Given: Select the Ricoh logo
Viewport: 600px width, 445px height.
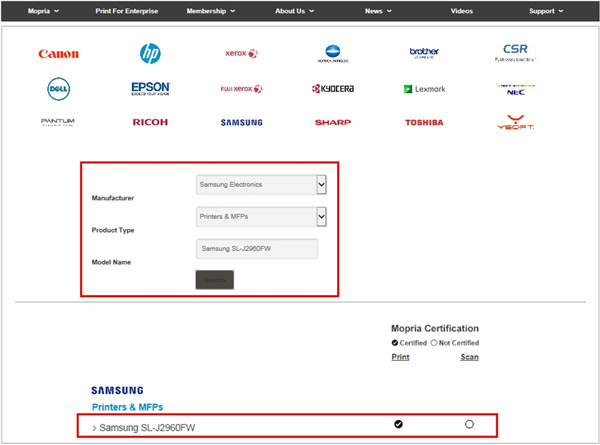Looking at the screenshot, I should coord(150,123).
